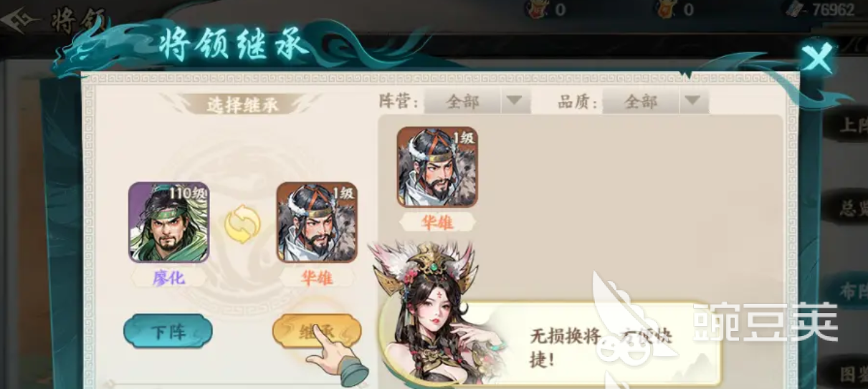This screenshot has height=389, width=868.
Task: Expand the 品质 dropdown arrow
Action: [x=692, y=101]
